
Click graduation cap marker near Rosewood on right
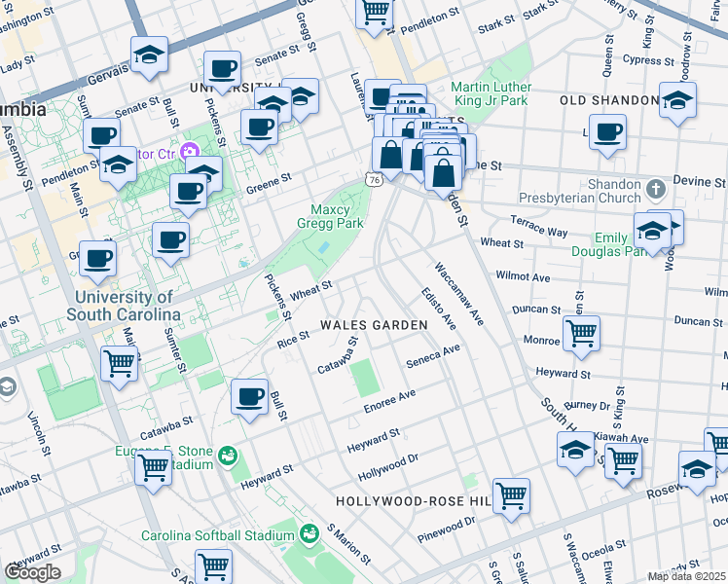(697, 471)
